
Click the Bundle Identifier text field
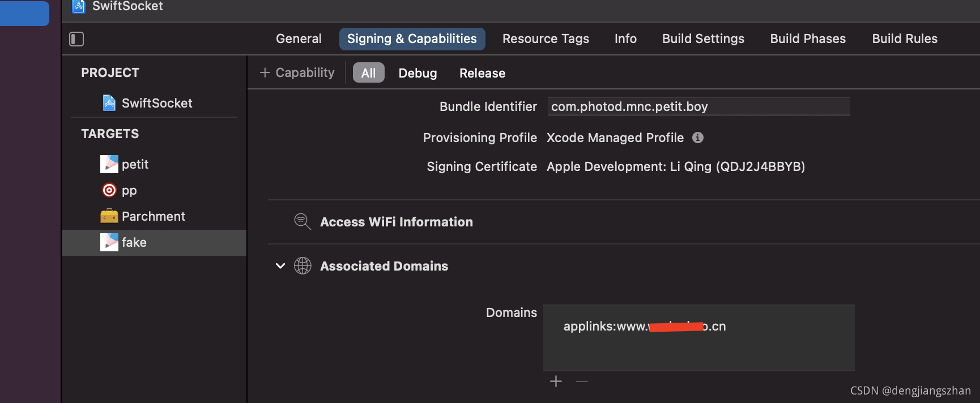point(698,106)
